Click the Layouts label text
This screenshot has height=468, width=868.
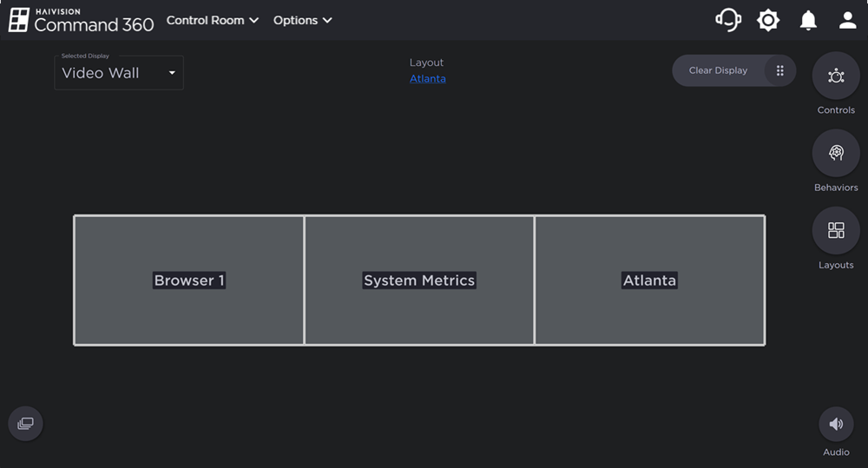click(836, 265)
